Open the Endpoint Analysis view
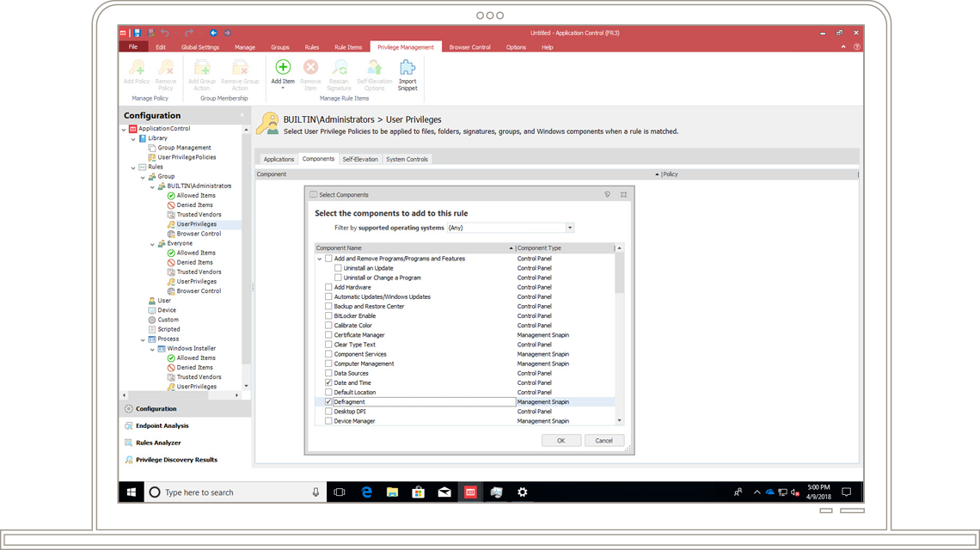The image size is (980, 550). click(x=162, y=425)
